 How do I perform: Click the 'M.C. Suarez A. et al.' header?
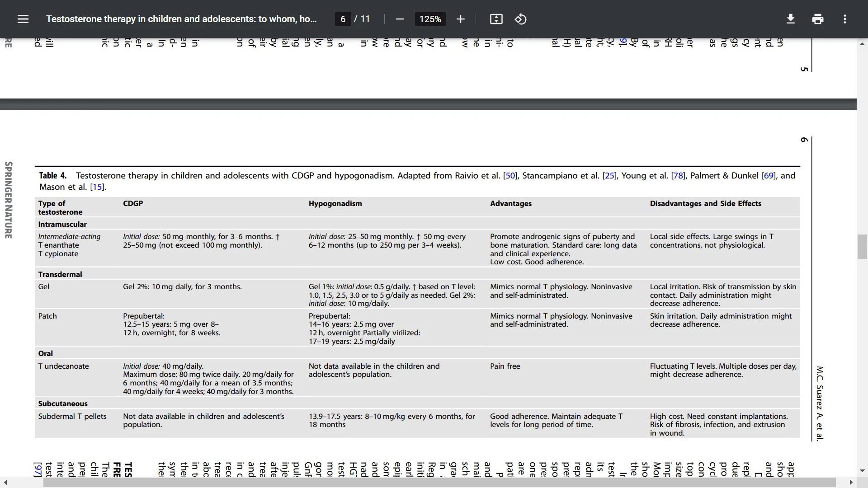[x=820, y=404]
